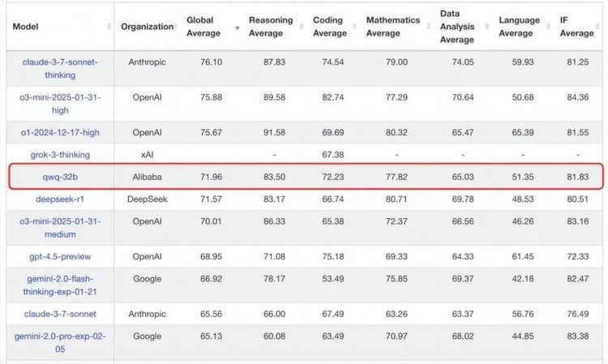Toggle Global Average sort arrow
This screenshot has width=608, height=364.
pos(237,28)
